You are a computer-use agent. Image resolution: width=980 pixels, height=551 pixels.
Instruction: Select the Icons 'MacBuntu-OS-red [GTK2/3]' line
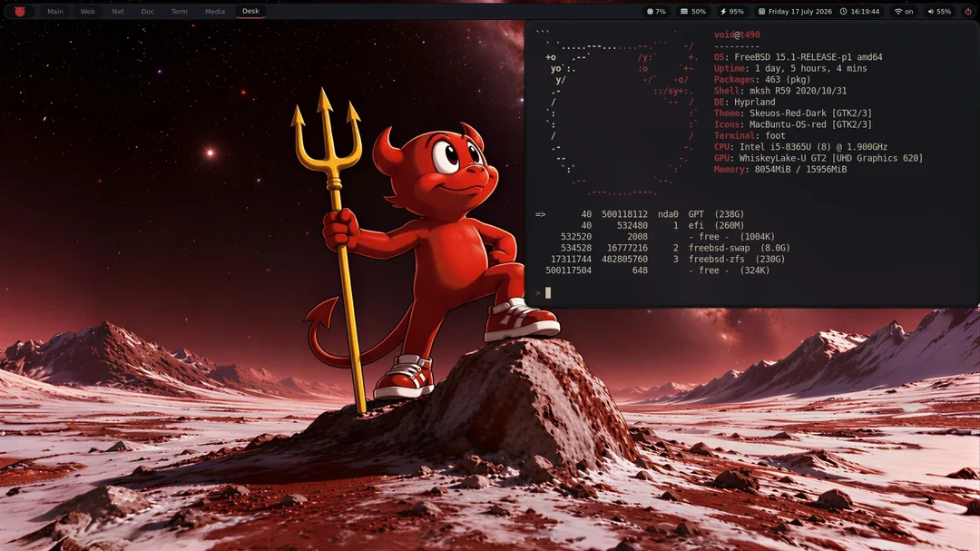[792, 124]
